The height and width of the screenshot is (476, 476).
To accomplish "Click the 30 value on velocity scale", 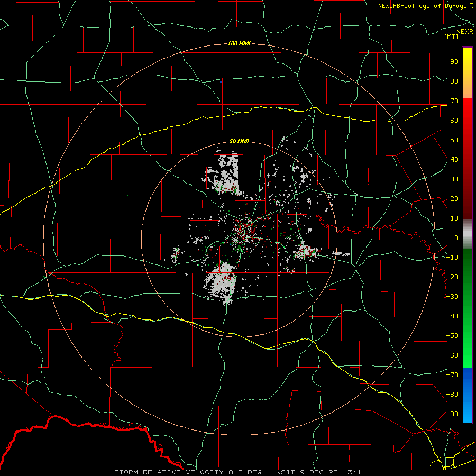I will click(454, 179).
